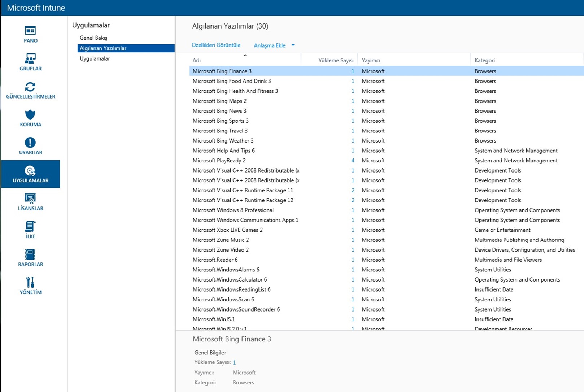Select Microsoft Bing Food And Drink 3
Image resolution: width=584 pixels, height=392 pixels.
(387, 81)
